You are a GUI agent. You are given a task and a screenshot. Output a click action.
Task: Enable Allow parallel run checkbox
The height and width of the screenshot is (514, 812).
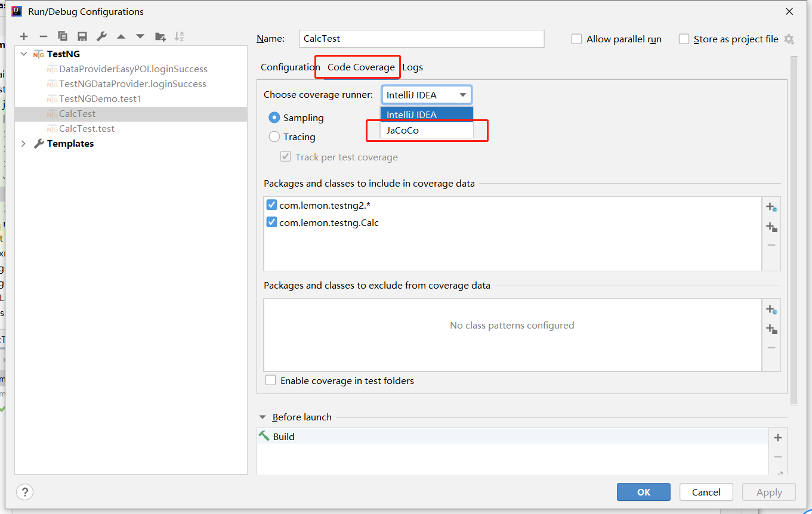click(577, 39)
